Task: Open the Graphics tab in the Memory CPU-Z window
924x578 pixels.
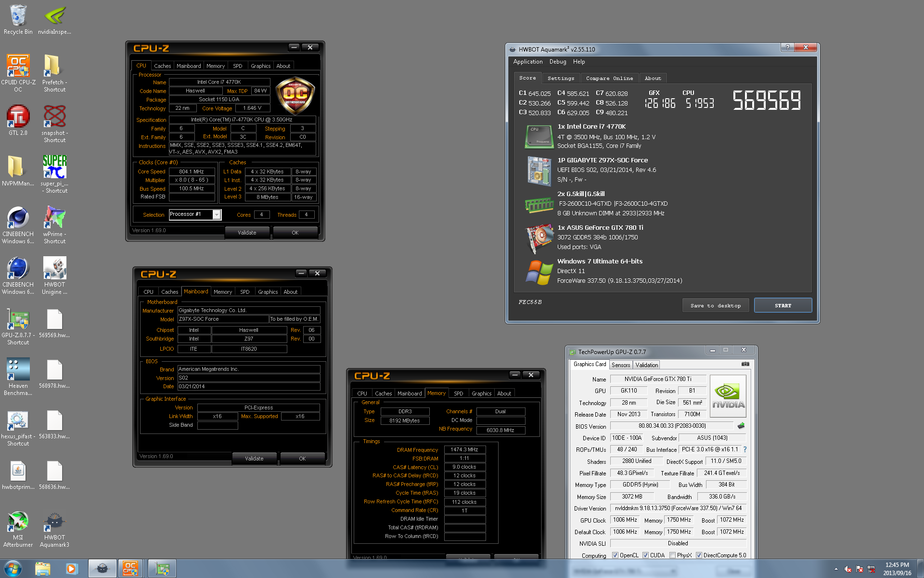Action: pos(481,394)
